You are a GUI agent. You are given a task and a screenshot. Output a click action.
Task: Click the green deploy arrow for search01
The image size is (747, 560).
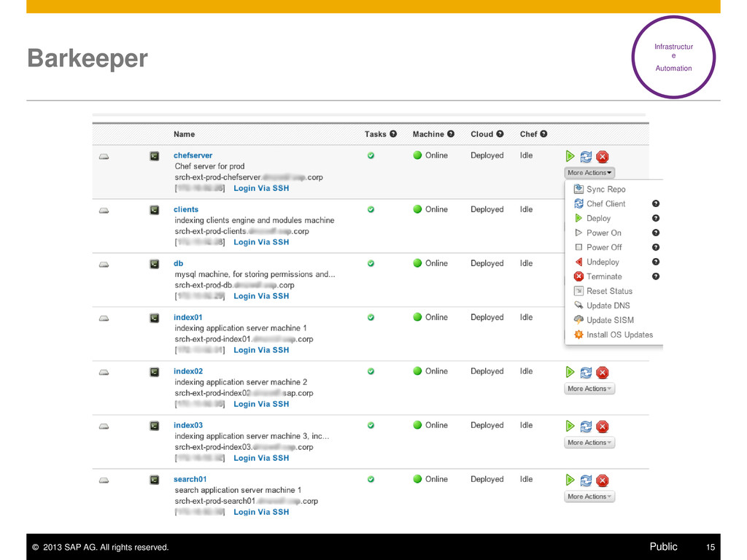click(570, 480)
